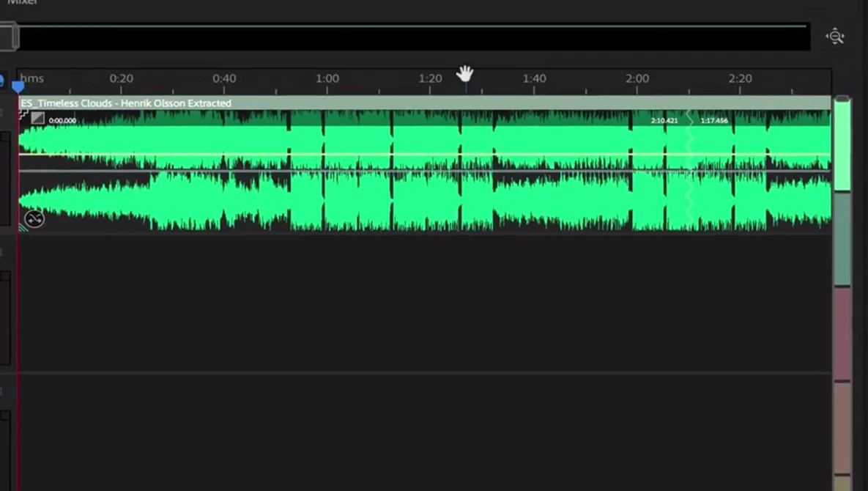Screen dimensions: 868x491
Task: Click the 1:40 mark on the time ruler
Action: 534,78
